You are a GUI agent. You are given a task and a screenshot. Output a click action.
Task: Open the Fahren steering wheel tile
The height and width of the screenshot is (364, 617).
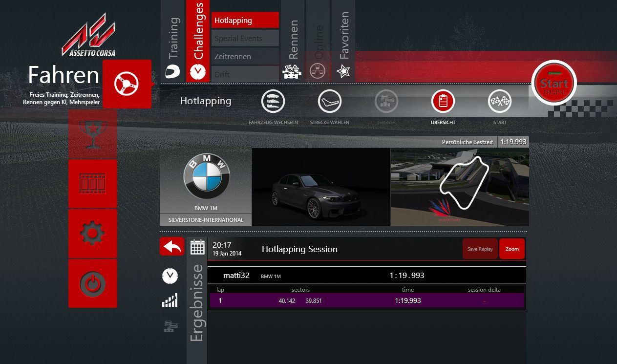127,84
